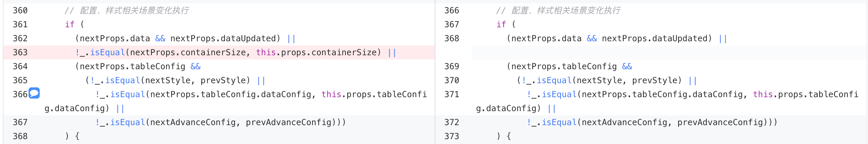868x144 pixels.
Task: Click nextProps.dataUpdated code on line 362
Action: 225,38
